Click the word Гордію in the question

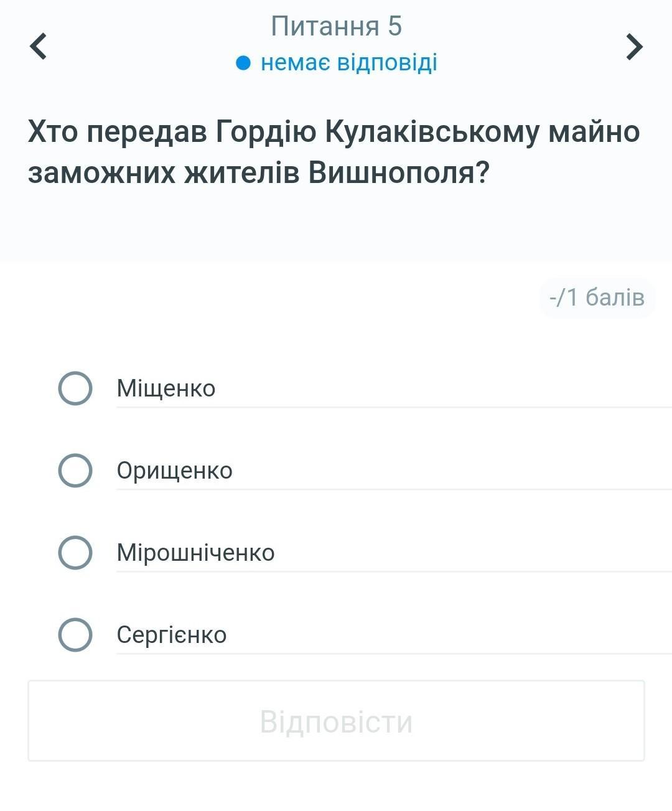pyautogui.click(x=266, y=132)
